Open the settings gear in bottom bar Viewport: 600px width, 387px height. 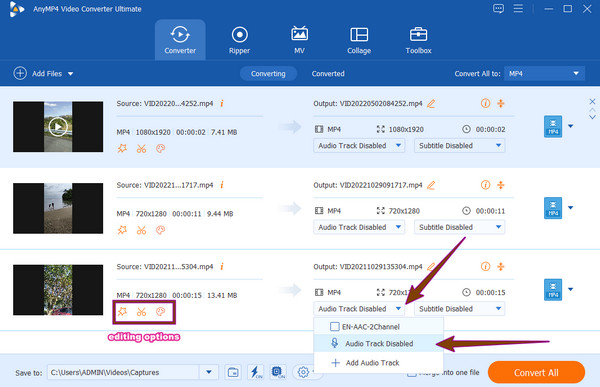pyautogui.click(x=303, y=372)
